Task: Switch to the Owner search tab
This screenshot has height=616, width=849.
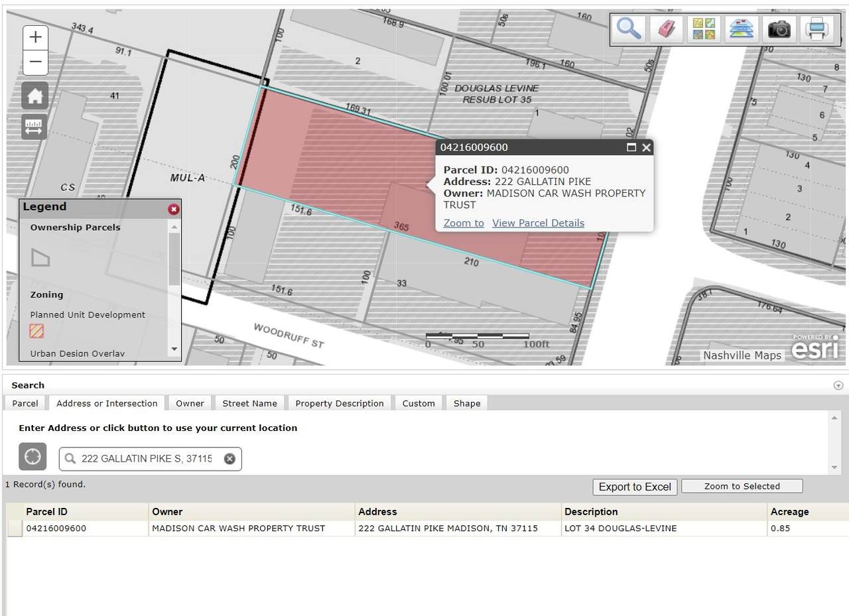Action: point(190,403)
